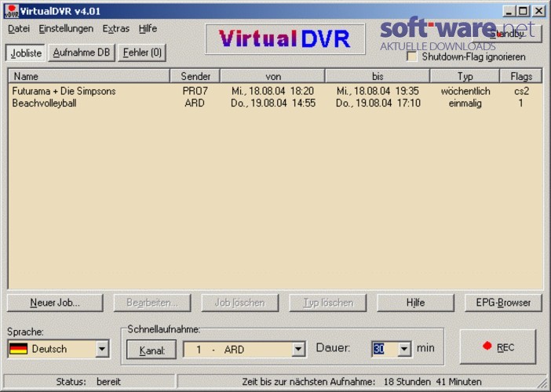Click the Job löschen button

tap(239, 303)
